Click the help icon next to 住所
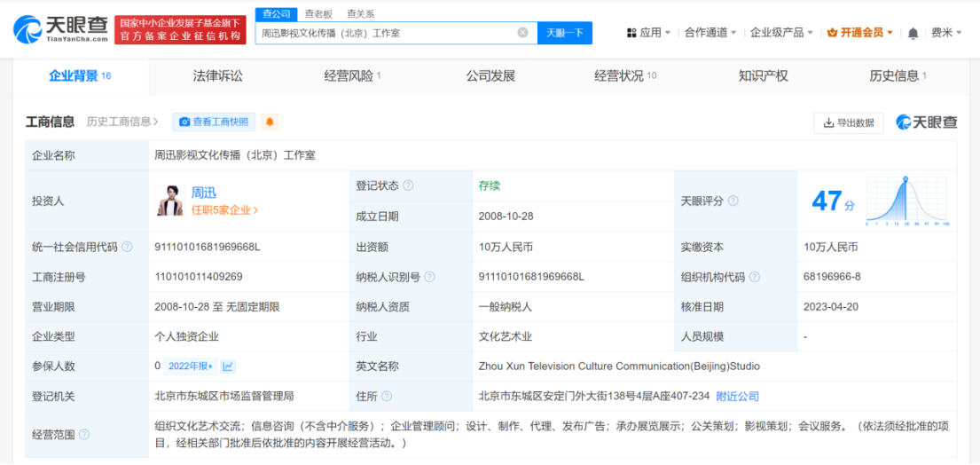This screenshot has height=465, width=980. coord(387,396)
